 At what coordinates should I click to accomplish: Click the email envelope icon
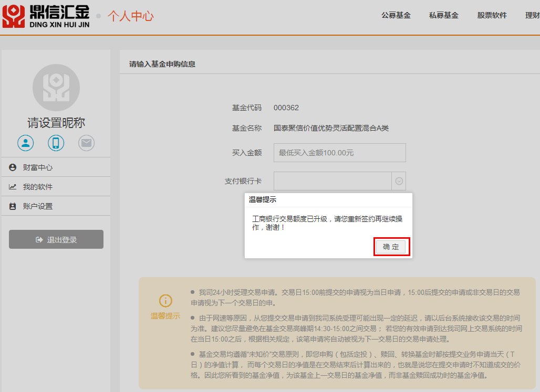coord(87,143)
